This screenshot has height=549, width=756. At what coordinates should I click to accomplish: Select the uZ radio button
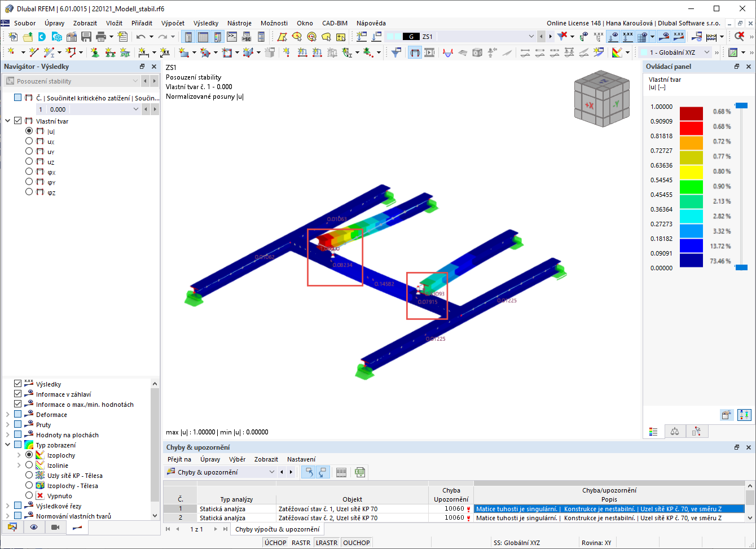point(28,161)
